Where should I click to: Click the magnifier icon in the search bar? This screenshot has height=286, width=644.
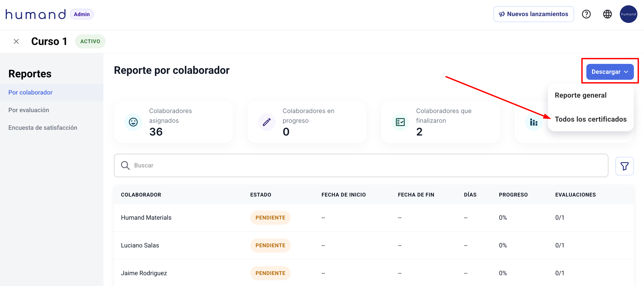[x=125, y=165]
